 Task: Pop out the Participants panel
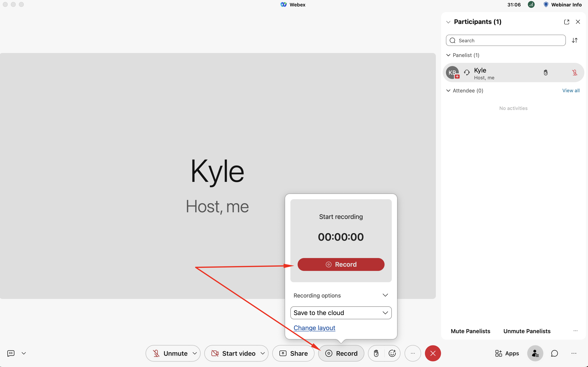point(566,22)
